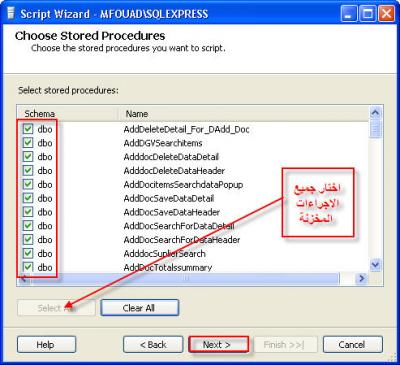Toggle the AdddocSuplierSearch checkbox

pos(28,254)
